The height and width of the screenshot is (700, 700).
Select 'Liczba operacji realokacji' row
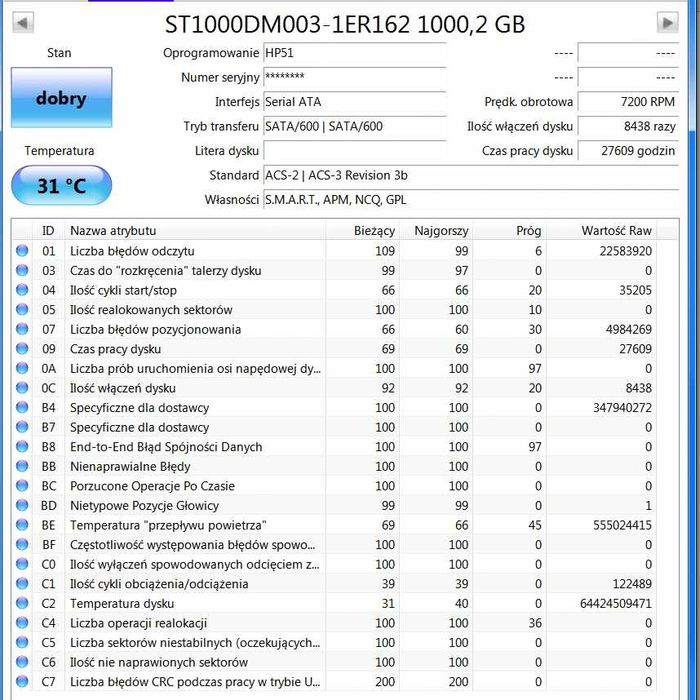[334, 623]
